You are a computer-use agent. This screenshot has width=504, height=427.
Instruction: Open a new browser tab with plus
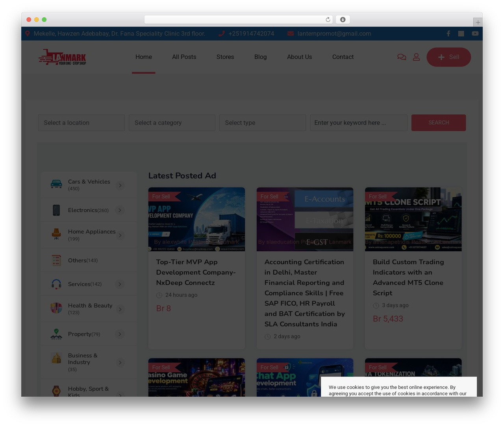tap(478, 22)
